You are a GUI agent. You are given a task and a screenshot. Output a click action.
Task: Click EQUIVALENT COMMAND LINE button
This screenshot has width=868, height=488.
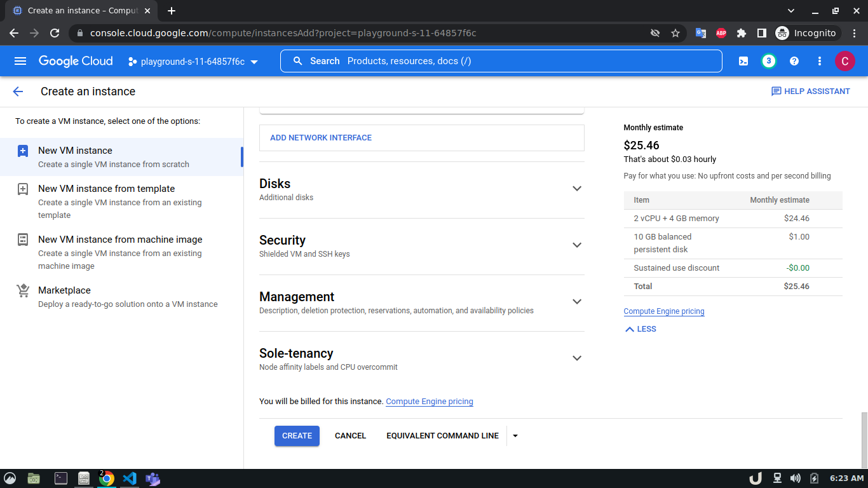[442, 436]
